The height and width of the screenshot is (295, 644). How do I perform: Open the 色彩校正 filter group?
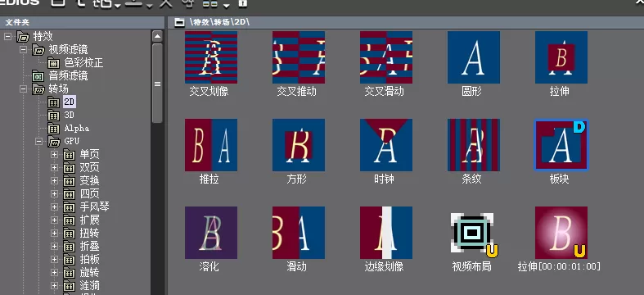pyautogui.click(x=83, y=63)
